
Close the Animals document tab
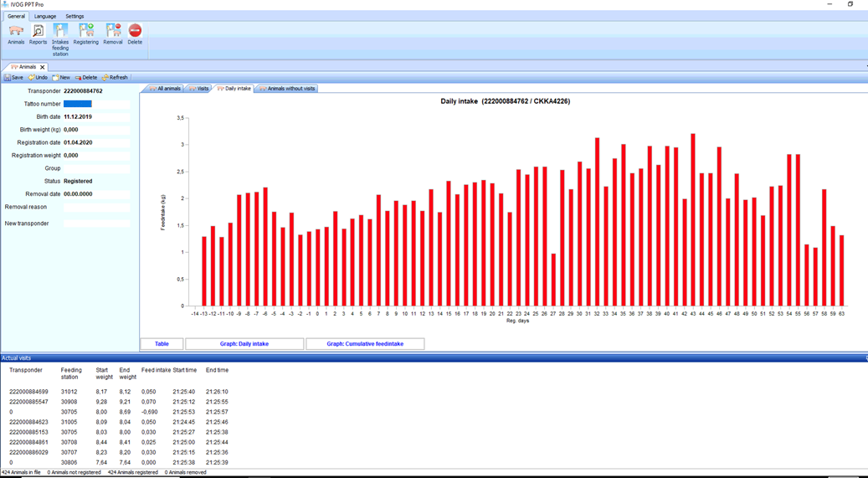42,67
